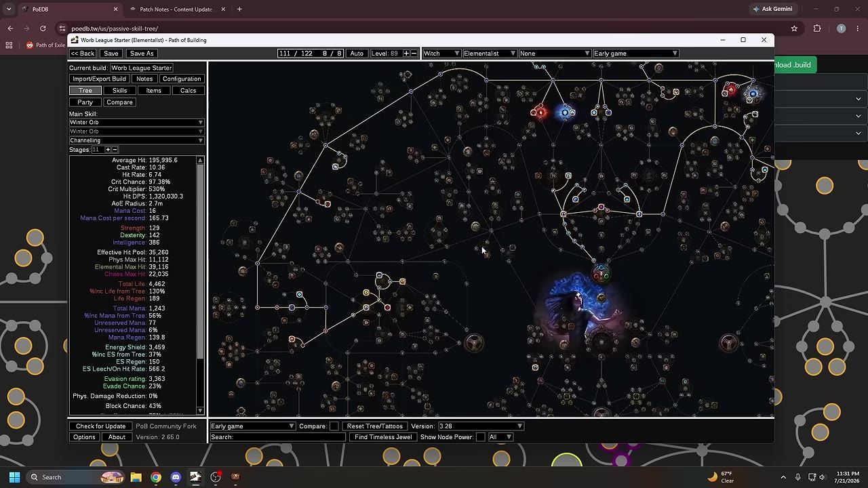Click the Chrome profile avatar
The image size is (868, 488).
[842, 28]
